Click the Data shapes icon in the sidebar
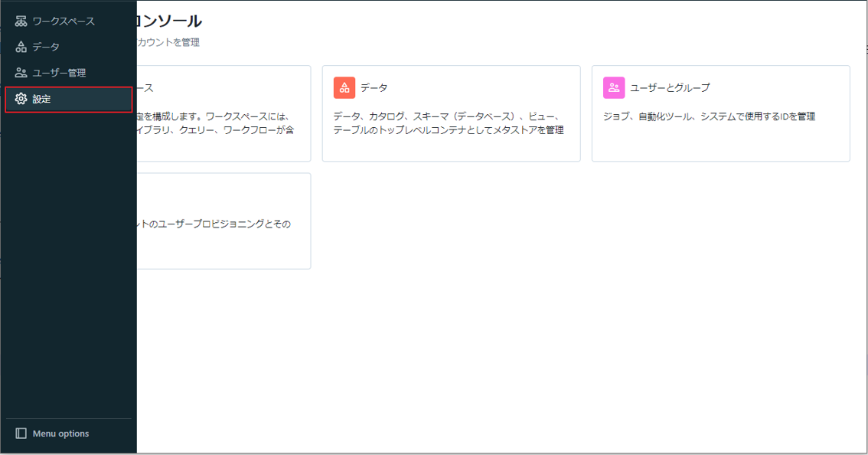The width and height of the screenshot is (868, 455). click(21, 47)
